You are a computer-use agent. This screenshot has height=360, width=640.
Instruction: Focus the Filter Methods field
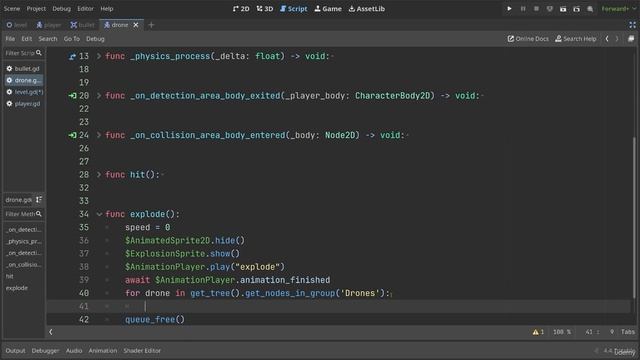click(x=23, y=214)
